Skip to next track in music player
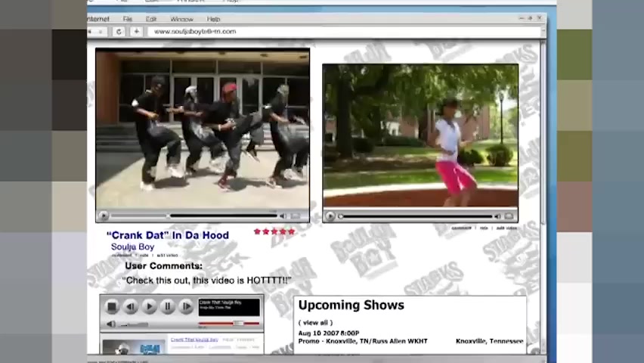This screenshot has width=644, height=363. coord(186,307)
